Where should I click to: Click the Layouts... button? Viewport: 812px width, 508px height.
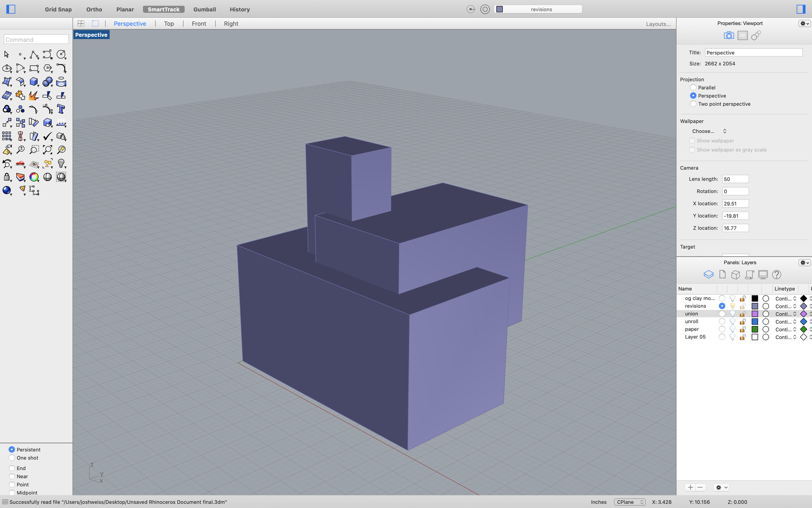tap(658, 24)
